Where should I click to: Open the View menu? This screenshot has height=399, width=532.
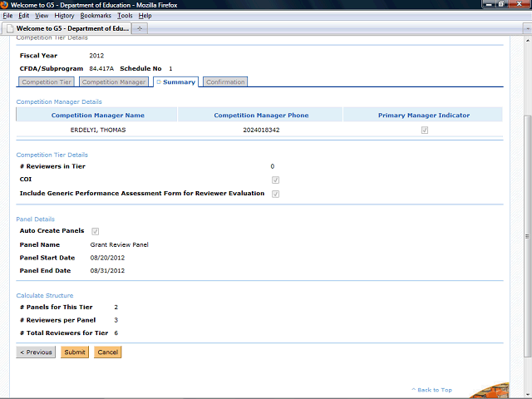42,16
